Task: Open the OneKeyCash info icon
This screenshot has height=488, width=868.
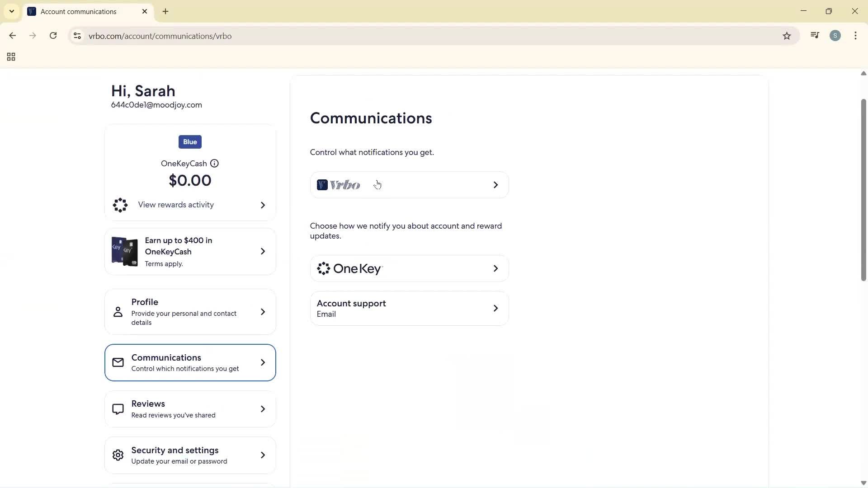Action: (214, 163)
